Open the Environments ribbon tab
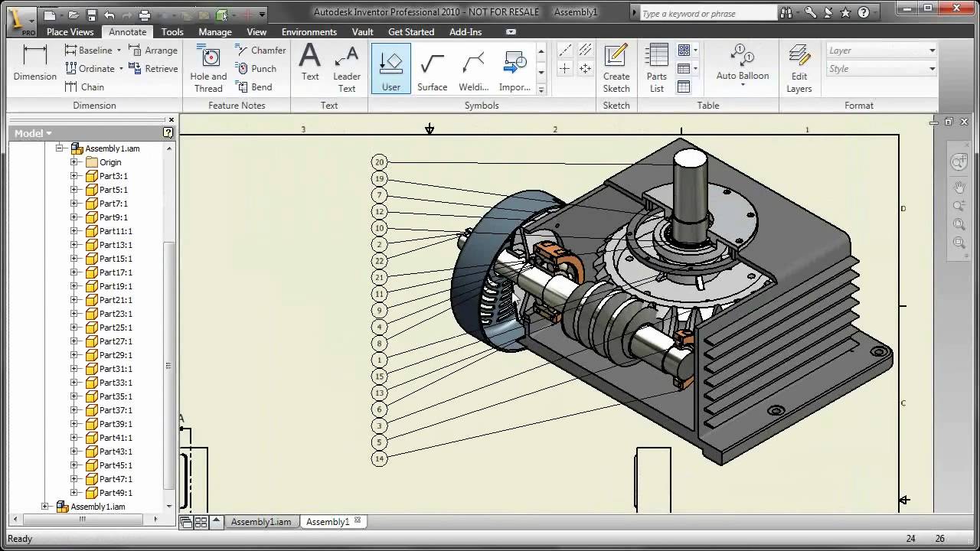Image resolution: width=980 pixels, height=551 pixels. pyautogui.click(x=309, y=32)
